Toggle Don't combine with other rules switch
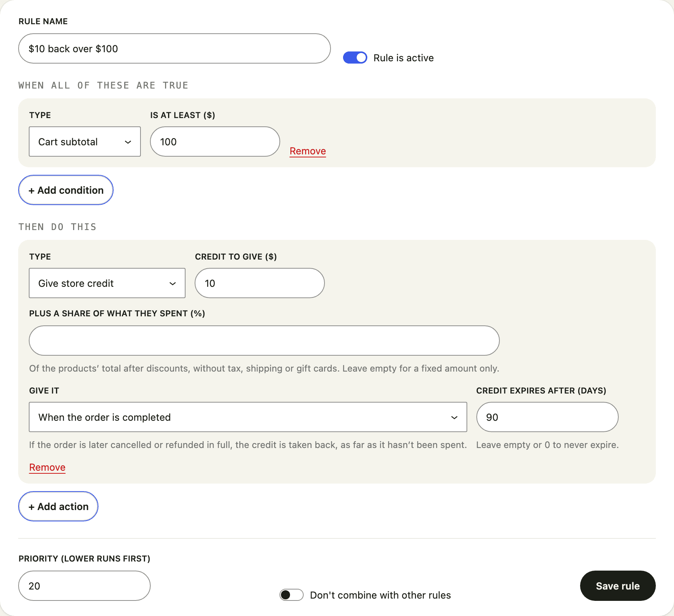674x616 pixels. [291, 595]
